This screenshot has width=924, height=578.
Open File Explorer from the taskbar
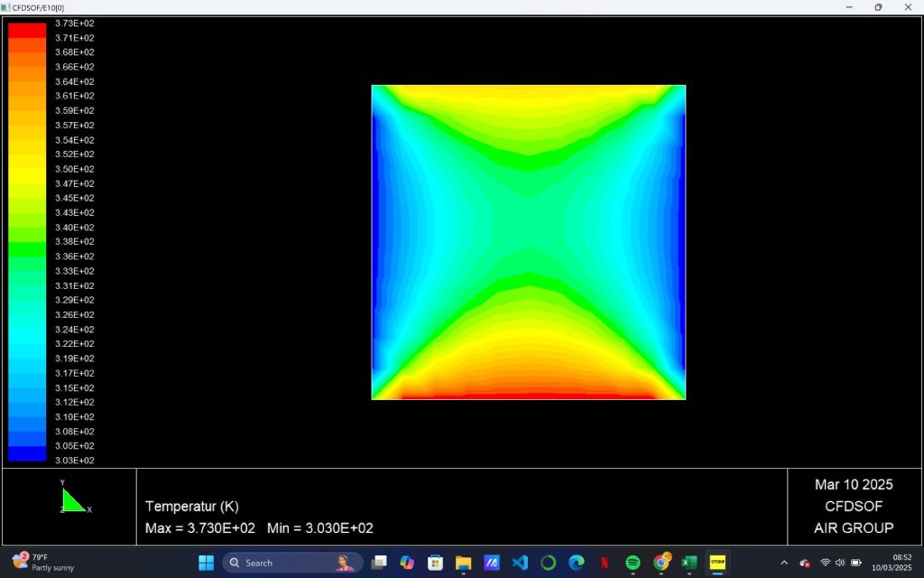463,563
